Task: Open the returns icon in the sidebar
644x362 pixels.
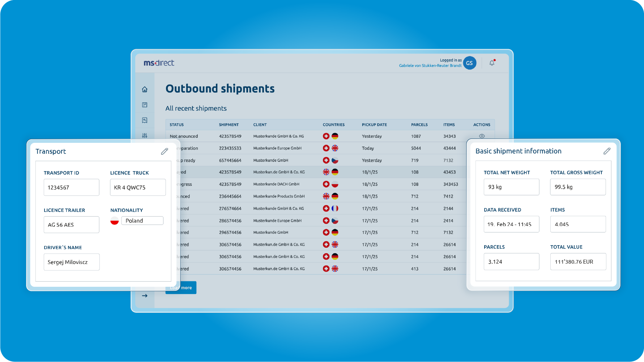Action: tap(145, 120)
